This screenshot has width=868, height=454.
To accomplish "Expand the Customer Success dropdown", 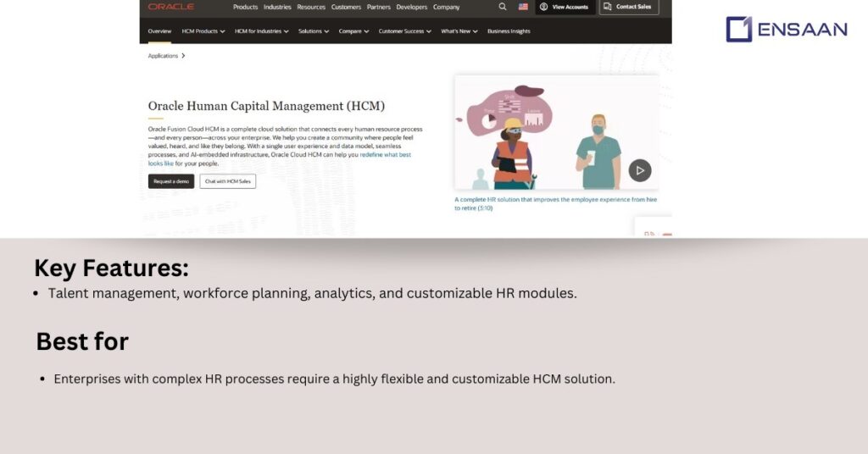I will 404,31.
